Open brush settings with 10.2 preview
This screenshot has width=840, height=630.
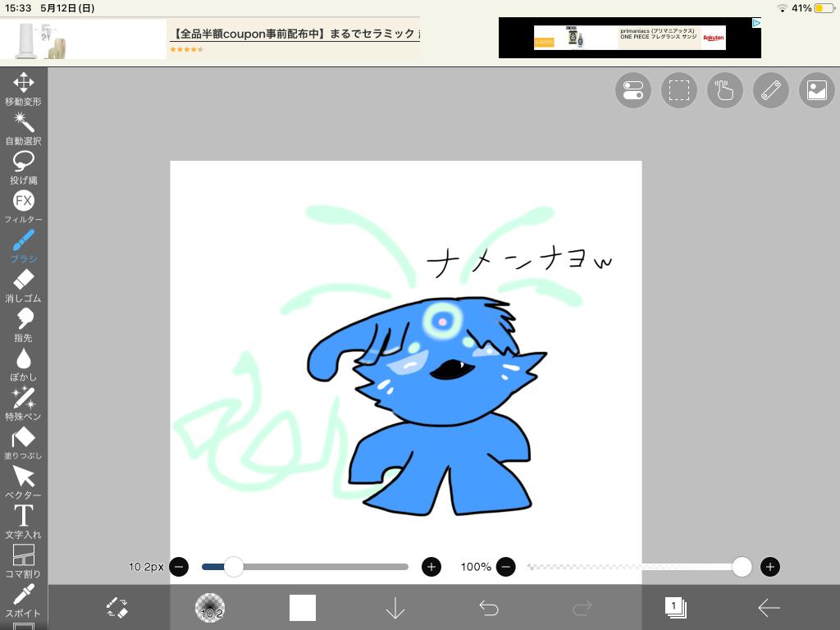pyautogui.click(x=210, y=608)
